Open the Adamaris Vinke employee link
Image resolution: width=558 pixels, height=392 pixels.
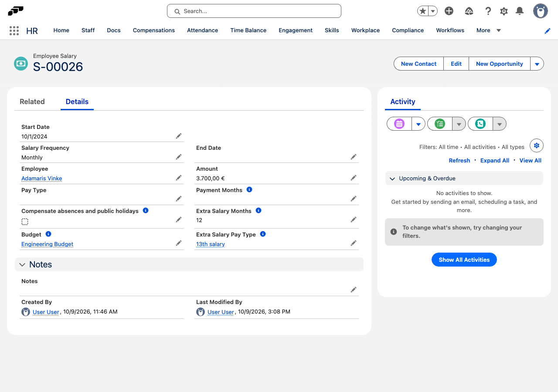[42, 178]
